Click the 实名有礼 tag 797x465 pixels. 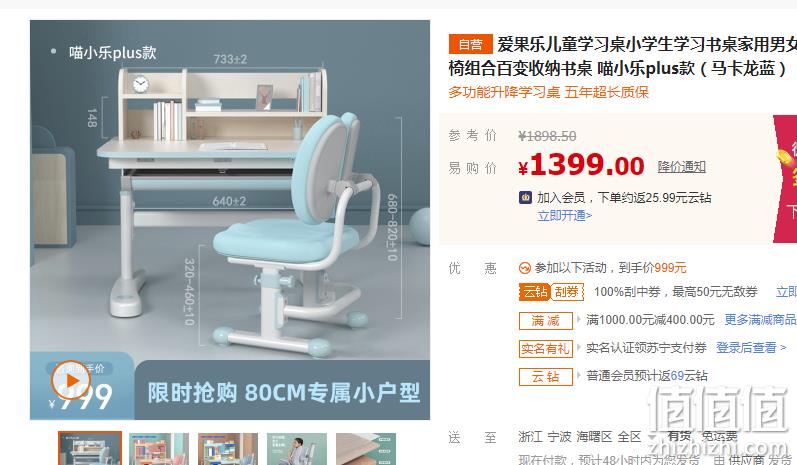(x=545, y=349)
